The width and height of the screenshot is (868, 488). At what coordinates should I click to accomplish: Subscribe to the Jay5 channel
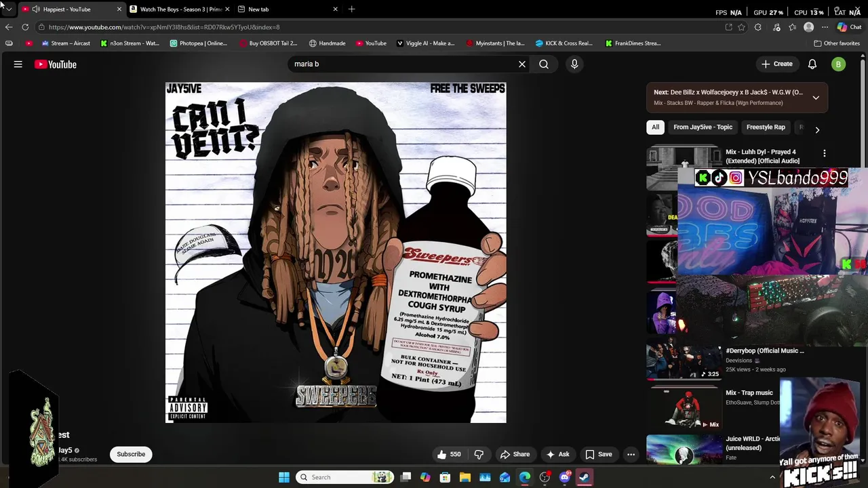tap(131, 454)
